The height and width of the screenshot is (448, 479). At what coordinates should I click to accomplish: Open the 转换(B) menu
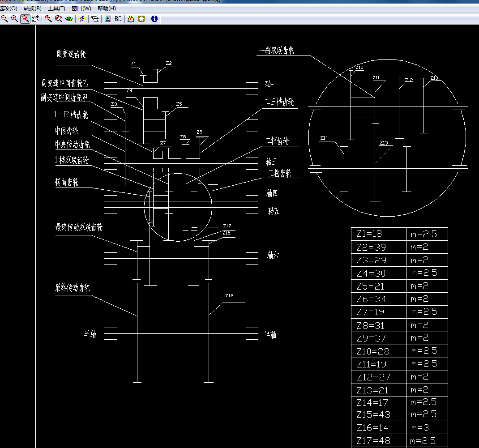(32, 9)
